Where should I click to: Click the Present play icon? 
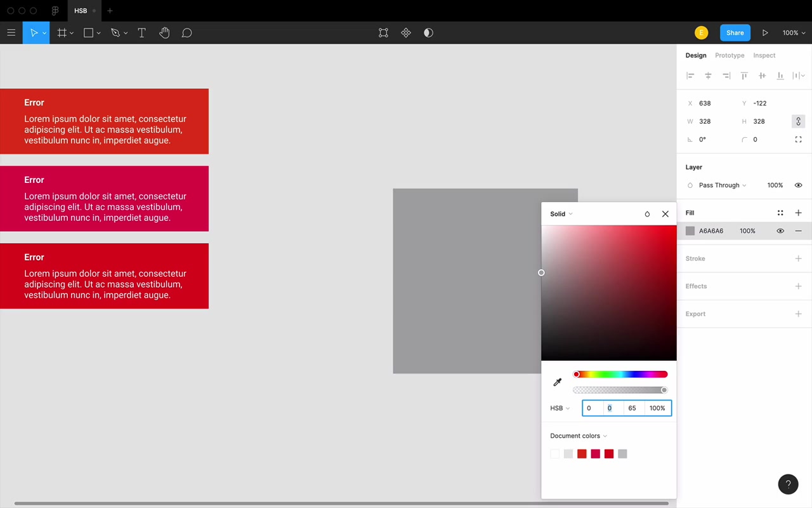pyautogui.click(x=765, y=33)
